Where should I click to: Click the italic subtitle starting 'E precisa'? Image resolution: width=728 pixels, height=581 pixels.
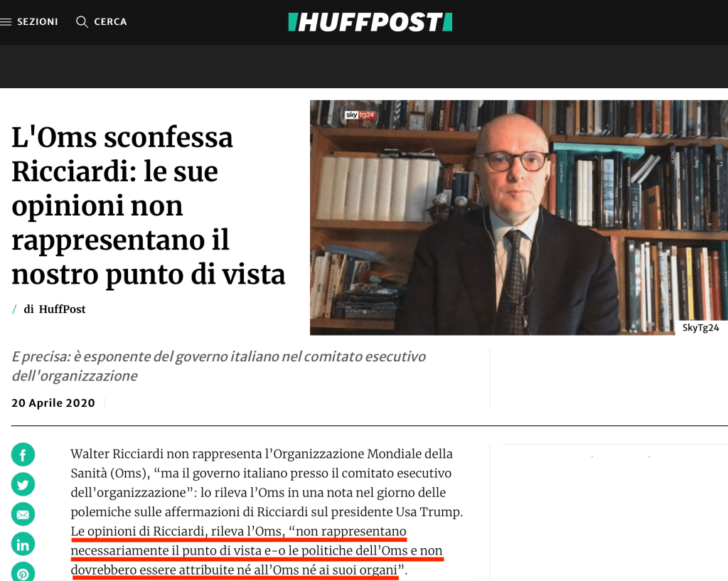coord(219,366)
